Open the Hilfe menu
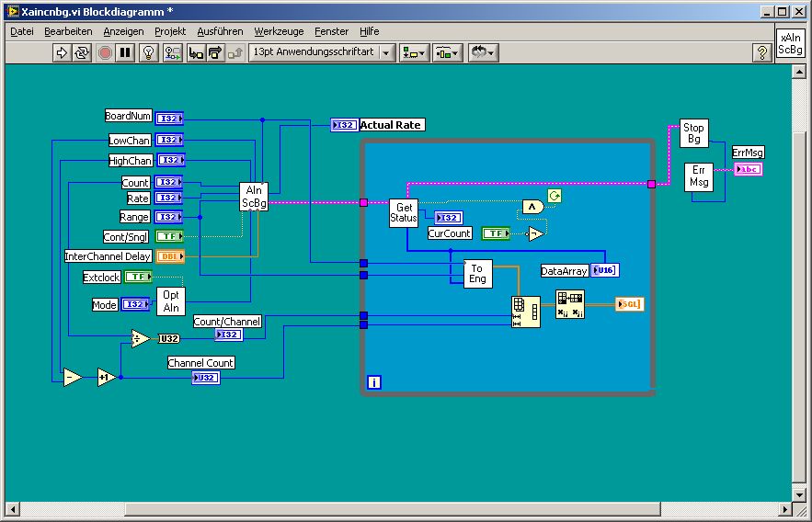The image size is (812, 522). pos(370,31)
